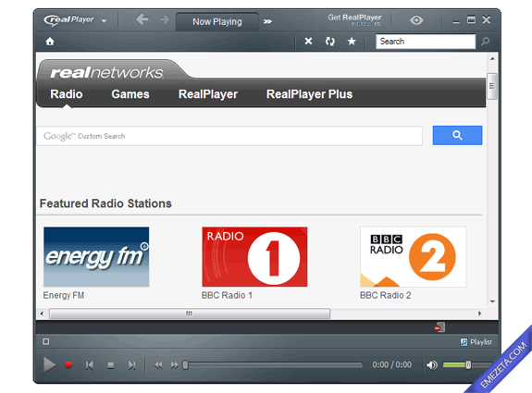Add to favorites with the star icon
Viewport: 532px width, 393px height.
(x=352, y=41)
